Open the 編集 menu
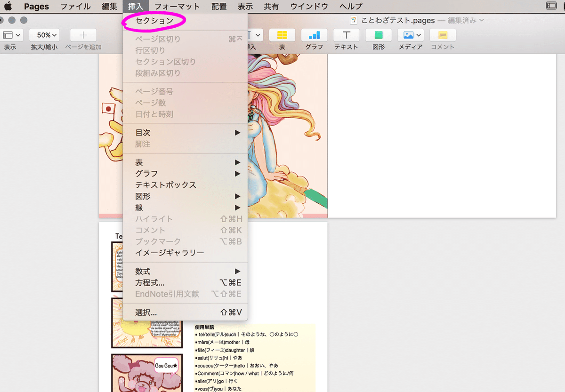The height and width of the screenshot is (392, 565). pyautogui.click(x=109, y=6)
